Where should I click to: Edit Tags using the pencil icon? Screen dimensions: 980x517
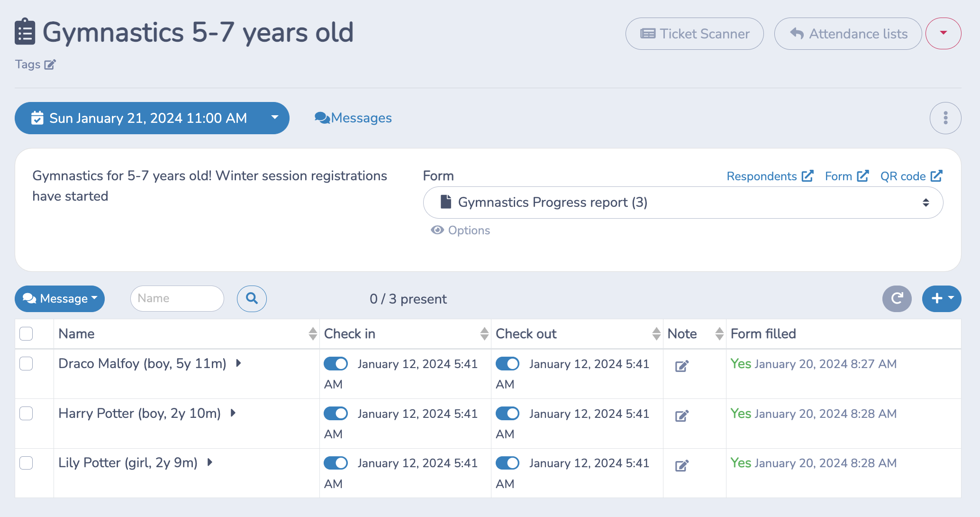click(50, 64)
